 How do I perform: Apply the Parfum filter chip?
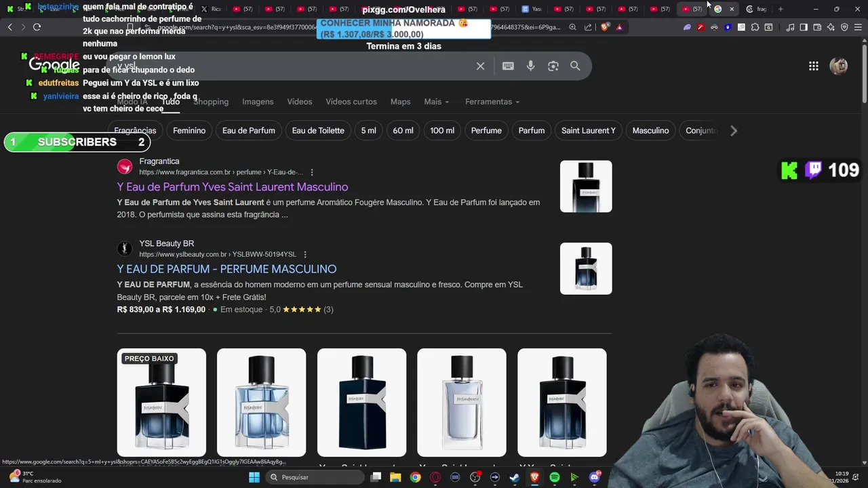pyautogui.click(x=532, y=131)
